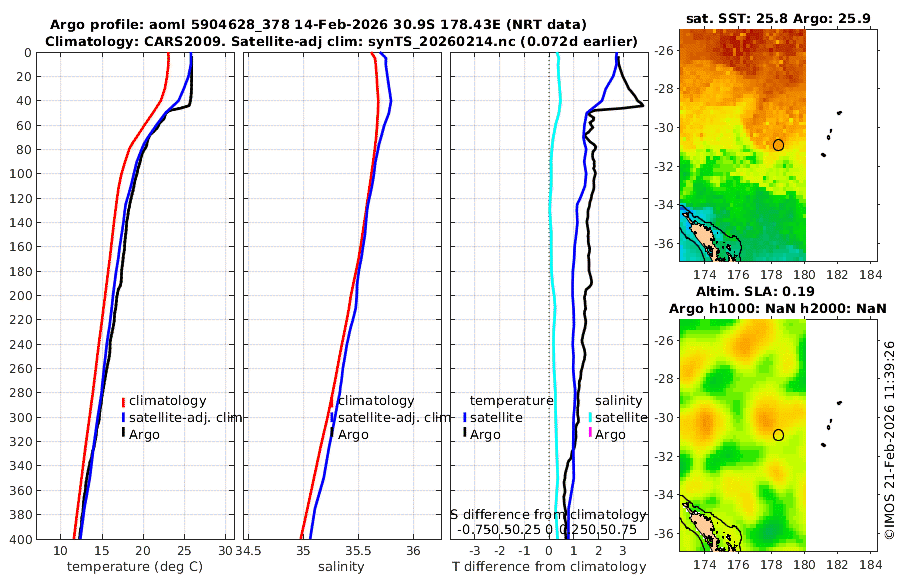Click the '35.5' tick on the salinity axis
The width and height of the screenshot is (900, 580).
tap(358, 551)
